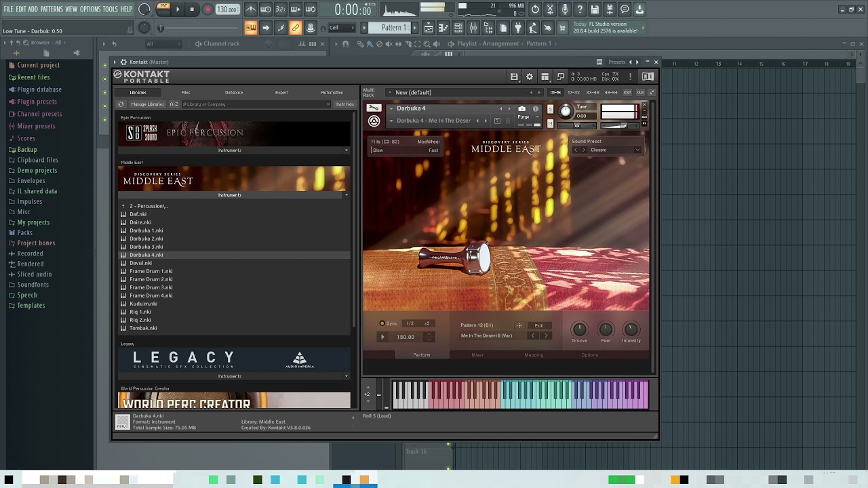Open the PATTERNS menu
Screen dimensions: 868x488
coord(52,9)
